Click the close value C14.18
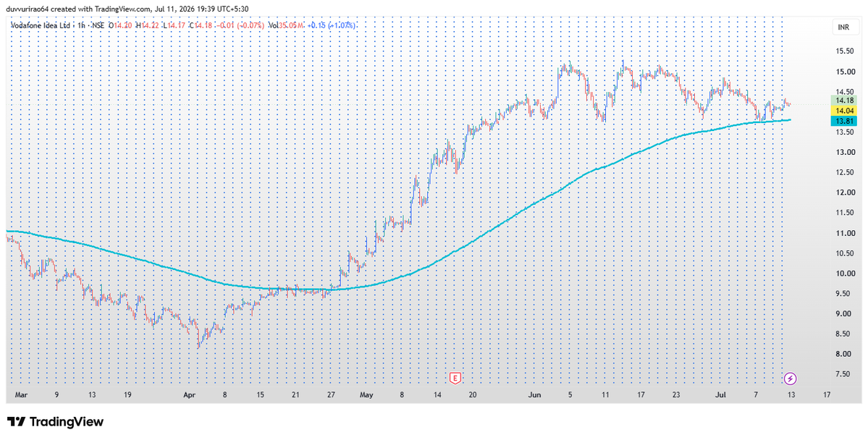 click(201, 25)
